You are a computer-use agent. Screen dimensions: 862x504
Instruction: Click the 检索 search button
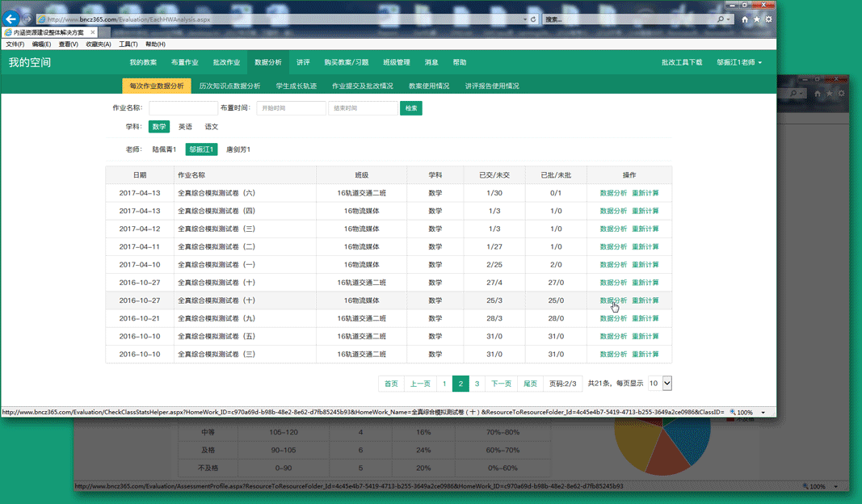[410, 108]
